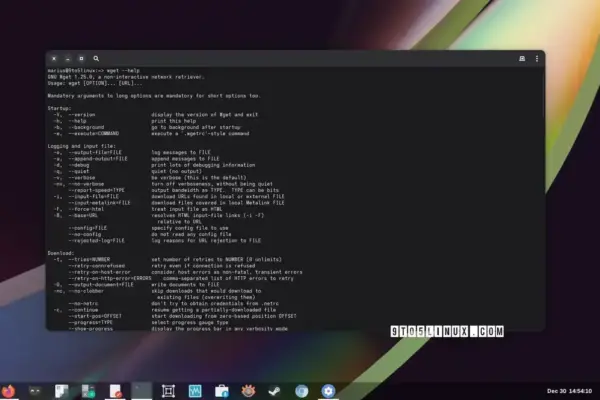Click the 'Mandatory arguments to long options' line

[154, 96]
